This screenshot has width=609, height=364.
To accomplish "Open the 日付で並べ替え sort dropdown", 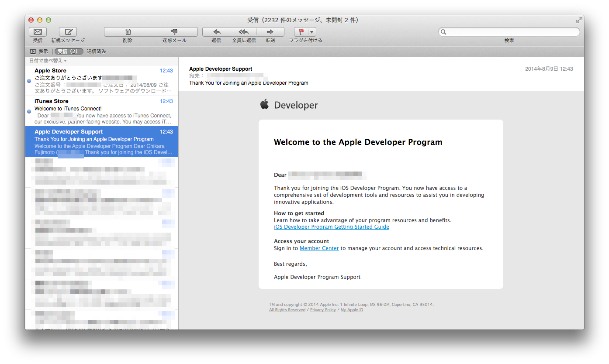I will click(x=48, y=61).
